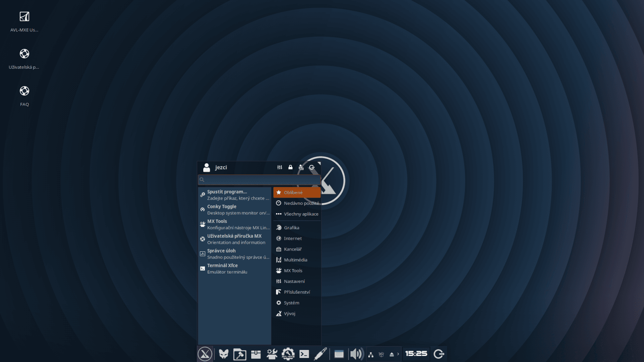The image size is (644, 362).
Task: Click Spustit program entry
Action: [227, 194]
